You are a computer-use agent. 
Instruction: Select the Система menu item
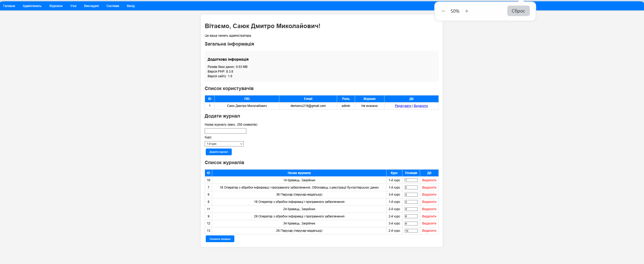(x=113, y=6)
